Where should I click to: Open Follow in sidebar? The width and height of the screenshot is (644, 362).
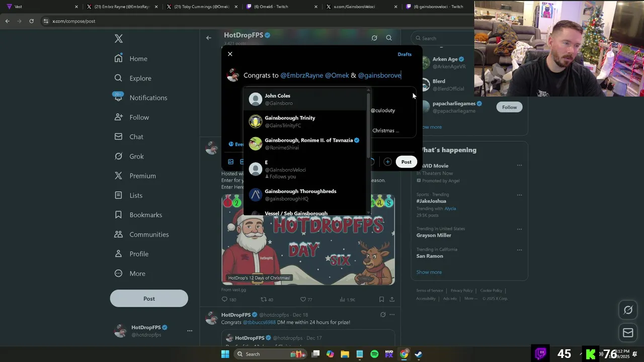coord(132,117)
